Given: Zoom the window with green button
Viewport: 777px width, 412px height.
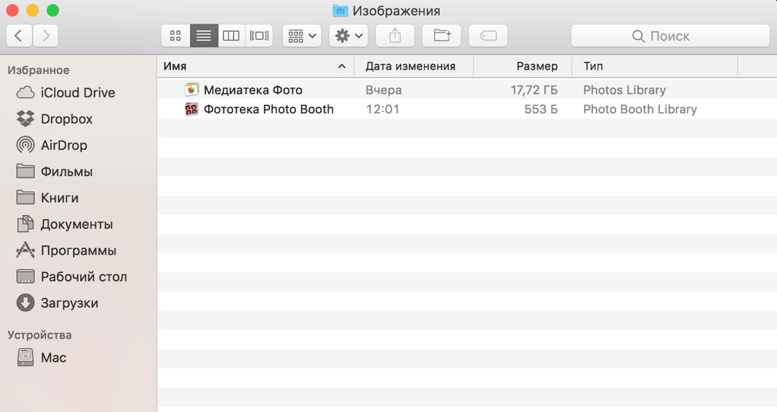Looking at the screenshot, I should tap(53, 10).
